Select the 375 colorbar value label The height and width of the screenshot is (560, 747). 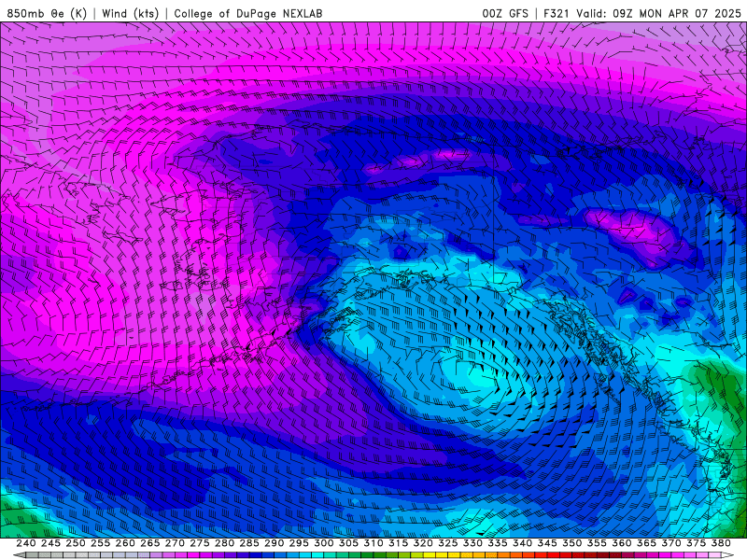coord(696,543)
